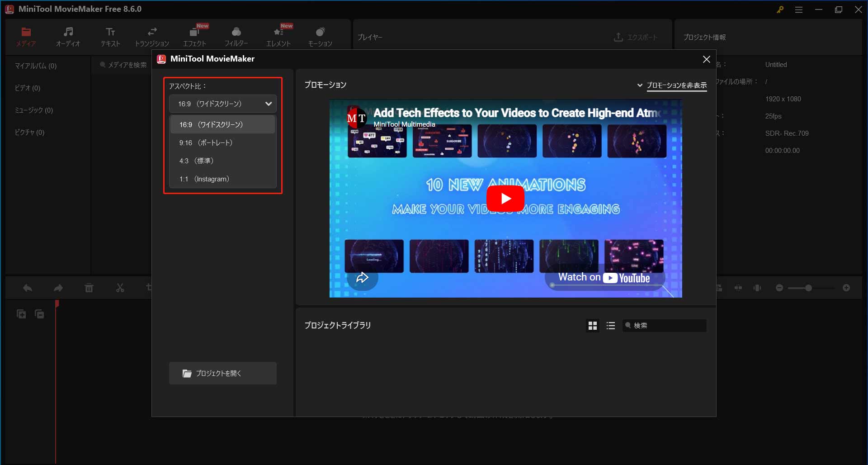
Task: Click the エクスポート export button
Action: [635, 37]
